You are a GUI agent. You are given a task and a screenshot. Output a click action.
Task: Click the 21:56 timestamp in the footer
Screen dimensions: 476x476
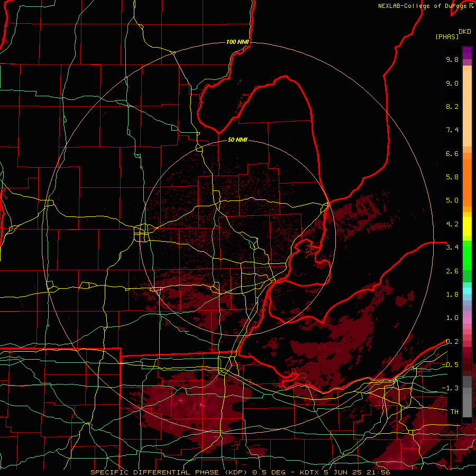378,472
